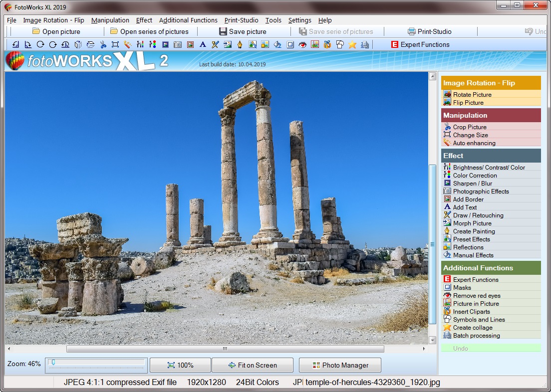Open the Settings menu

click(299, 20)
